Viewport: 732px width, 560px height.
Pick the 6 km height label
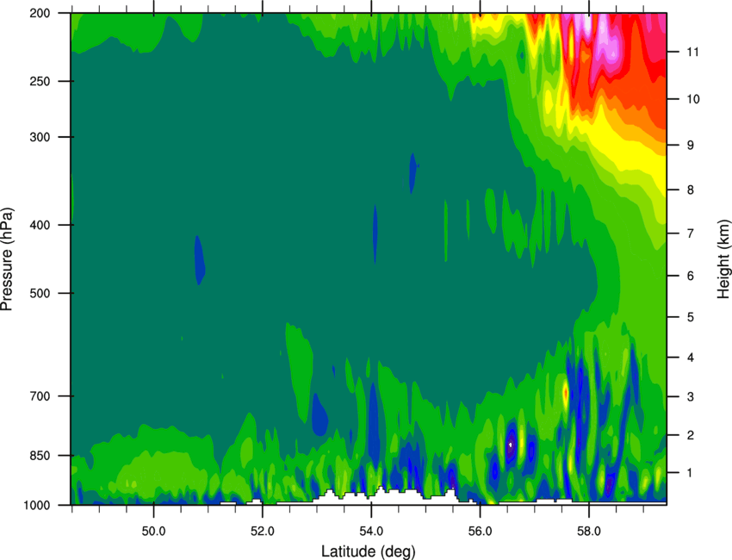691,276
